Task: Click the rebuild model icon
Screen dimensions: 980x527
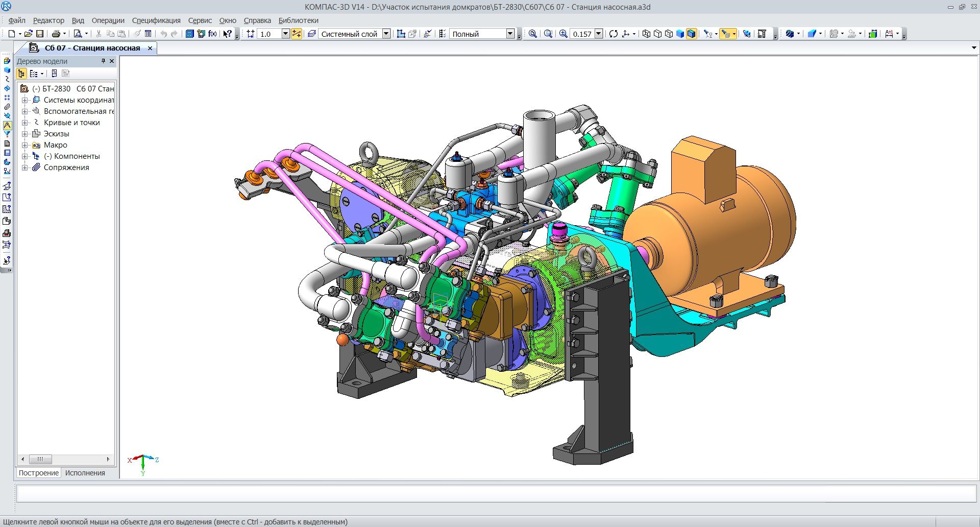Action: pos(614,34)
